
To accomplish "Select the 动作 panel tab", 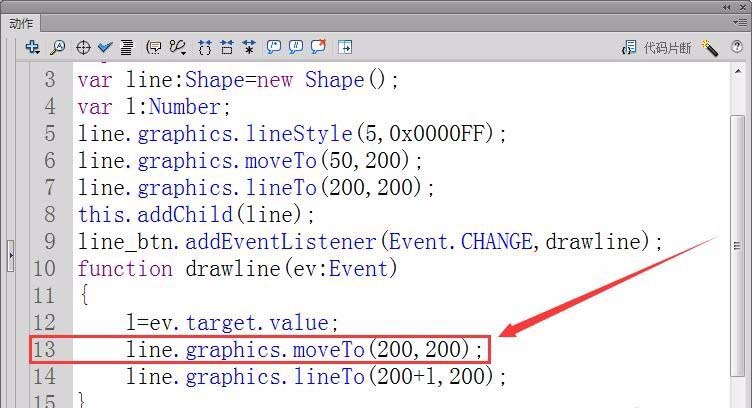I will (x=21, y=23).
